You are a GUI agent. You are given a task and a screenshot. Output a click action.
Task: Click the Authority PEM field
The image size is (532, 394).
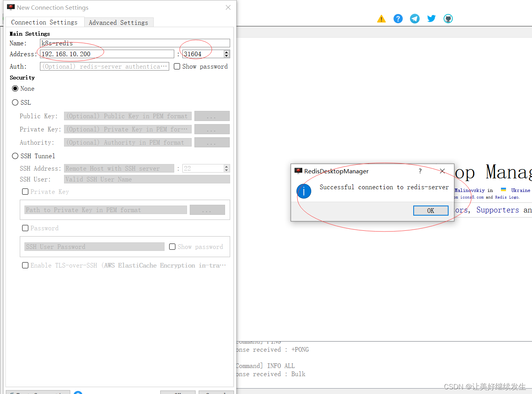coord(128,142)
